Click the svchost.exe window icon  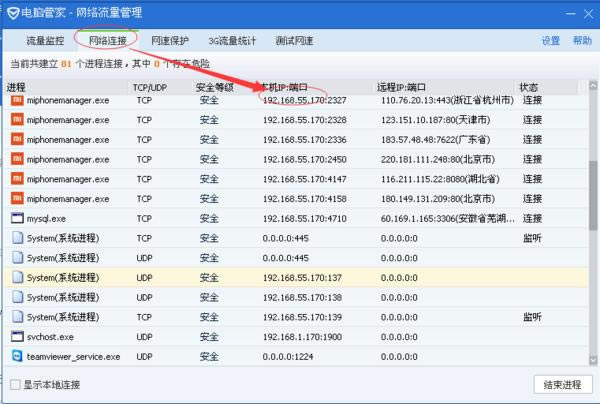tap(16, 337)
